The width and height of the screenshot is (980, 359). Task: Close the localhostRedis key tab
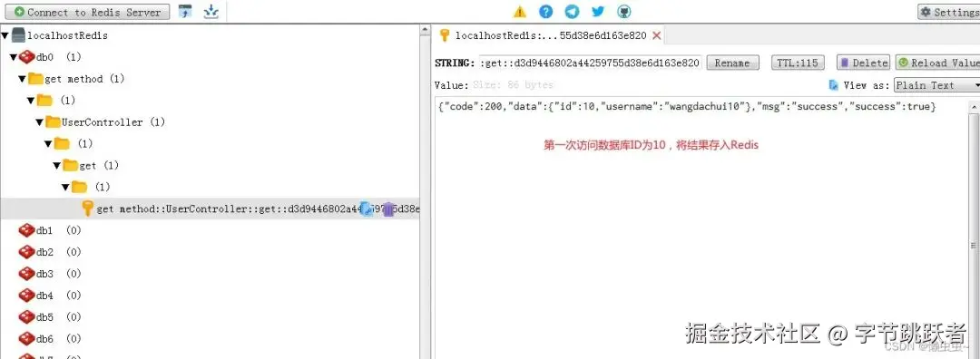(x=656, y=35)
